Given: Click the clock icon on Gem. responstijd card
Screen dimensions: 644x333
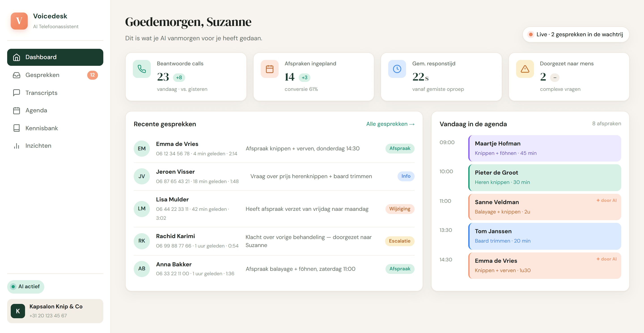Looking at the screenshot, I should (397, 69).
